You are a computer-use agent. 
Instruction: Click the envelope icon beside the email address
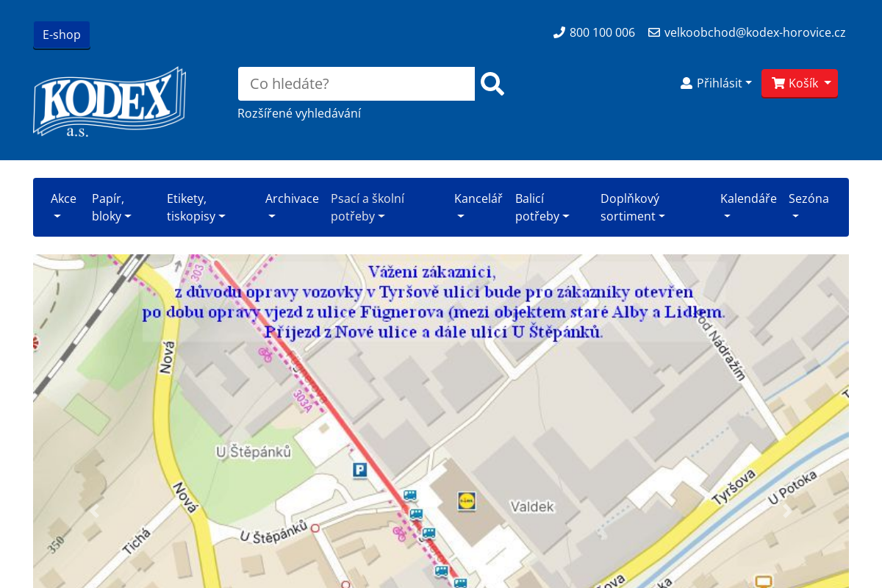[653, 32]
